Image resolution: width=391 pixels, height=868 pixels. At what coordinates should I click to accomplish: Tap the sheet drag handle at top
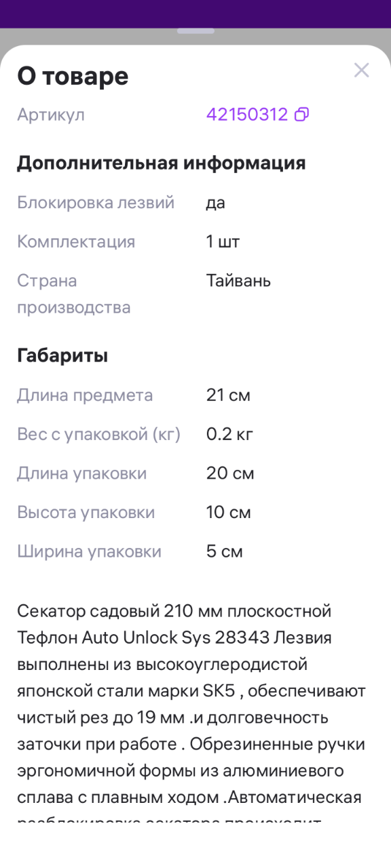[195, 31]
